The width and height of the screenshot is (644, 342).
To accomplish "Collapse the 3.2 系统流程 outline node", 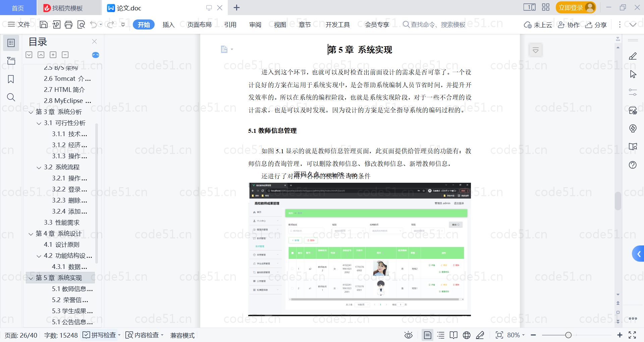I will [39, 167].
